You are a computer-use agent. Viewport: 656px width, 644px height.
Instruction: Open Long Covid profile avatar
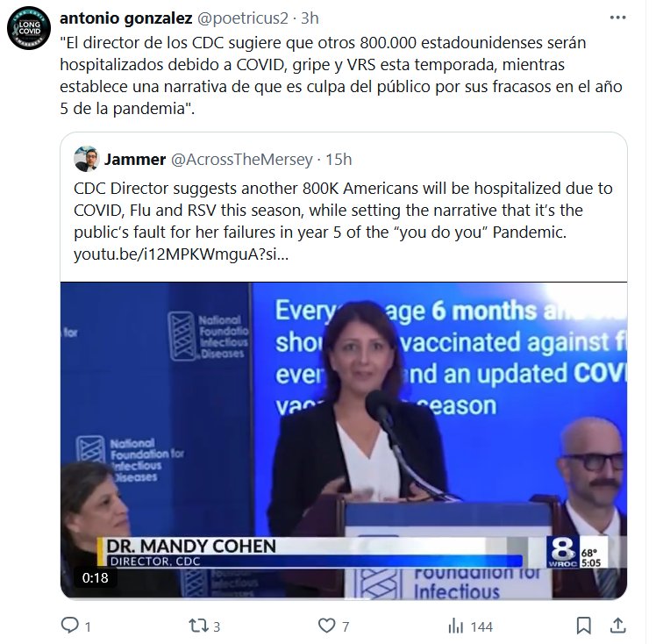coord(29,28)
